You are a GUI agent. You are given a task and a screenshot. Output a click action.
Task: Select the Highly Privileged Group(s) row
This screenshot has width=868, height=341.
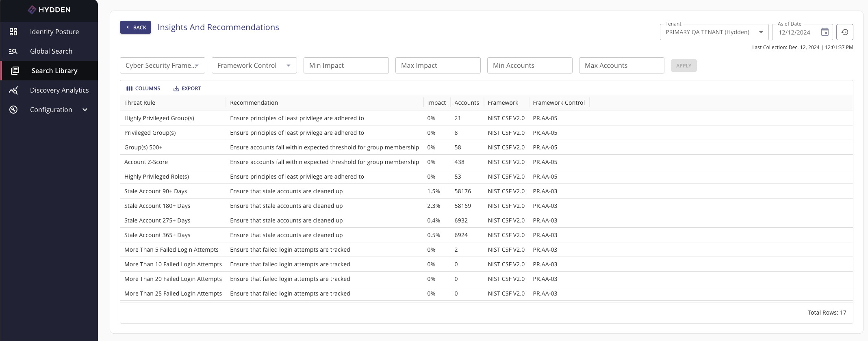486,118
